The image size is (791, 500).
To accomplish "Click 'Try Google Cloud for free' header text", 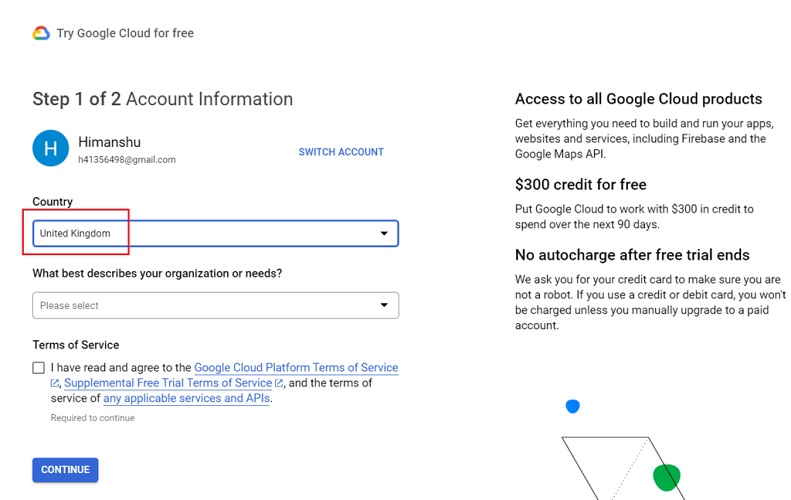I will coord(125,33).
